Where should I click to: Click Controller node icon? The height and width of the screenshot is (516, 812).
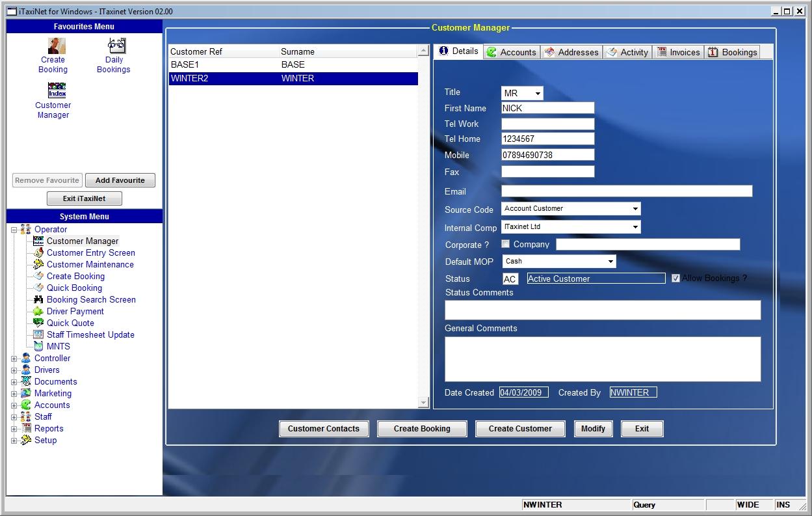(26, 359)
